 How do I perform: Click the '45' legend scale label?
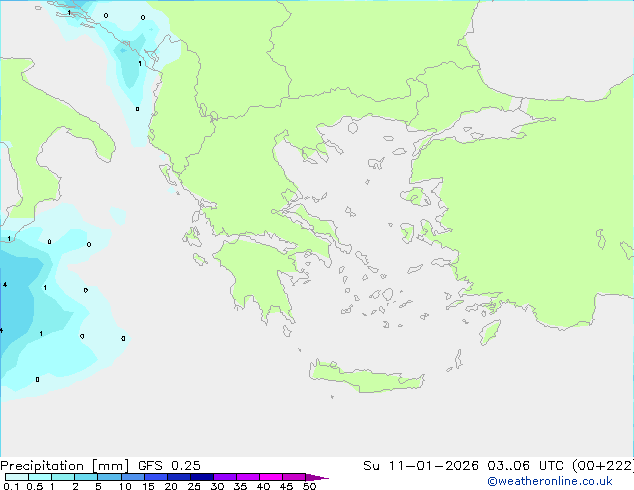pyautogui.click(x=286, y=486)
